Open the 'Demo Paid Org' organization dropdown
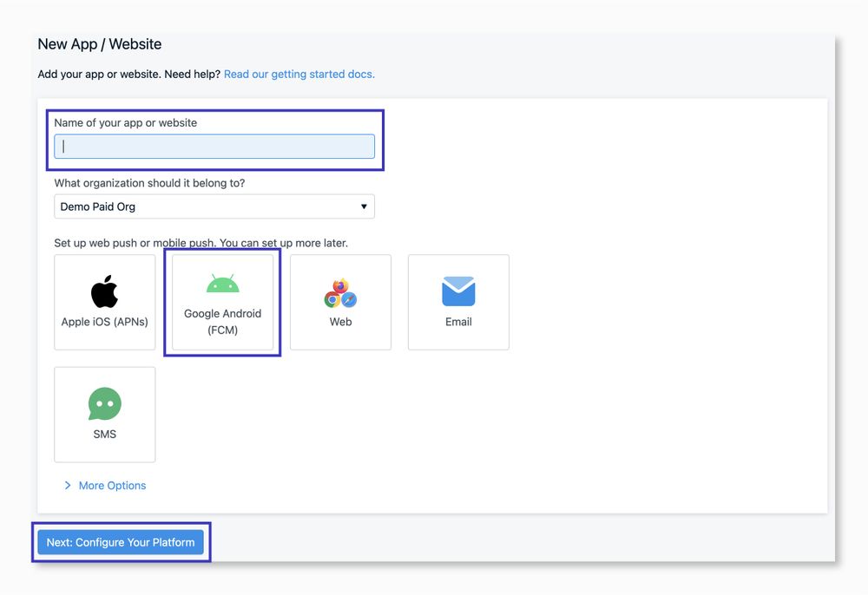Viewport: 868px width, 595px height. (x=207, y=206)
